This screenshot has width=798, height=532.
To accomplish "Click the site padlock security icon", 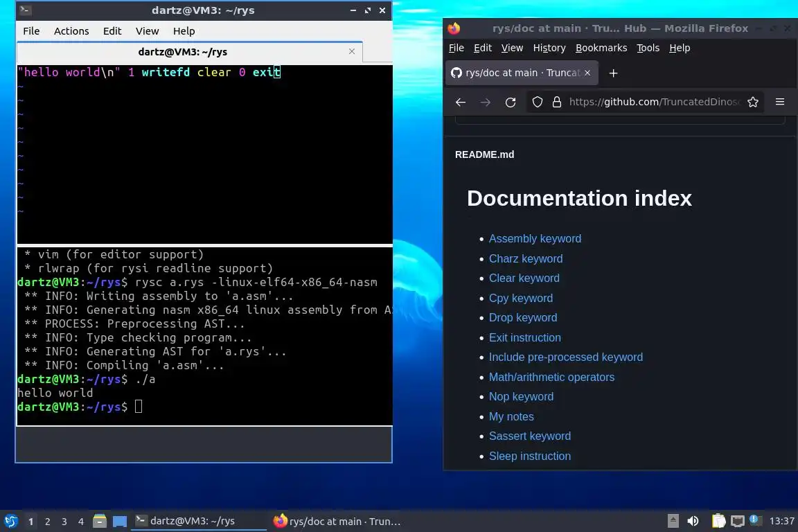I will (557, 102).
